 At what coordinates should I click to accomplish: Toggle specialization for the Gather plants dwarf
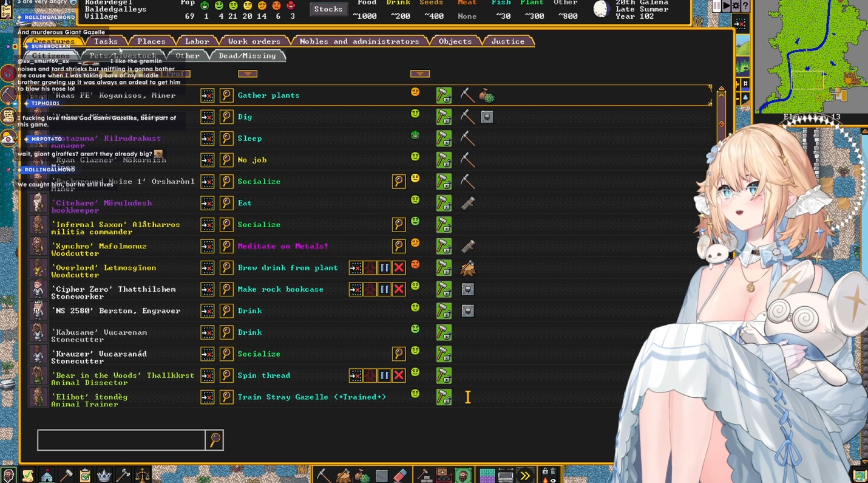click(444, 95)
